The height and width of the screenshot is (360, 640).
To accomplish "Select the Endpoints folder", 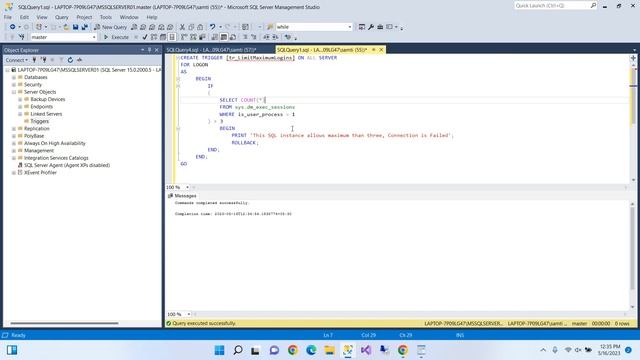I will pos(41,107).
